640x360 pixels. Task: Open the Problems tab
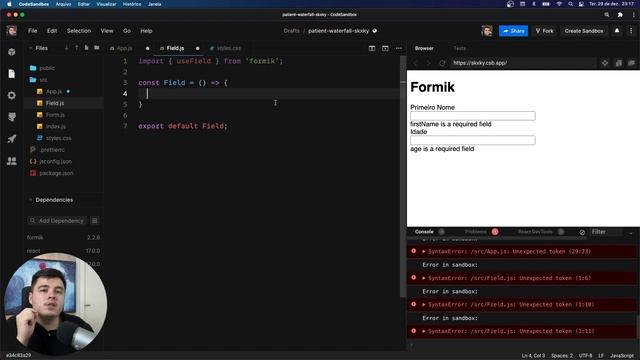(x=476, y=232)
